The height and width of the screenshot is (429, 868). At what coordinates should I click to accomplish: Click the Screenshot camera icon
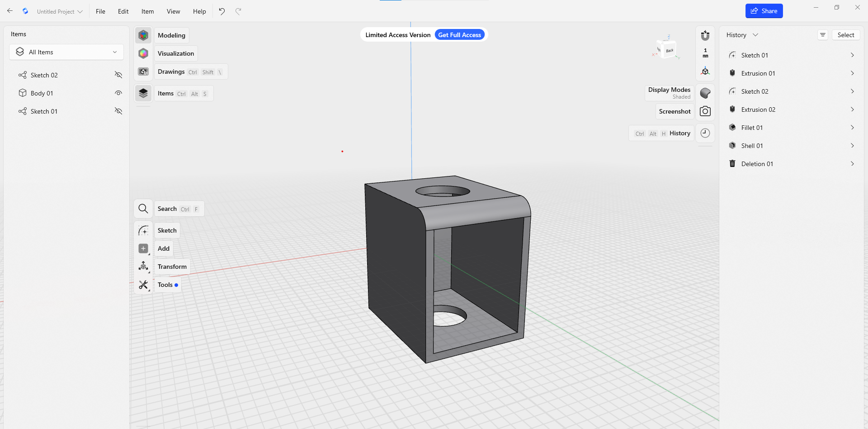pyautogui.click(x=705, y=111)
